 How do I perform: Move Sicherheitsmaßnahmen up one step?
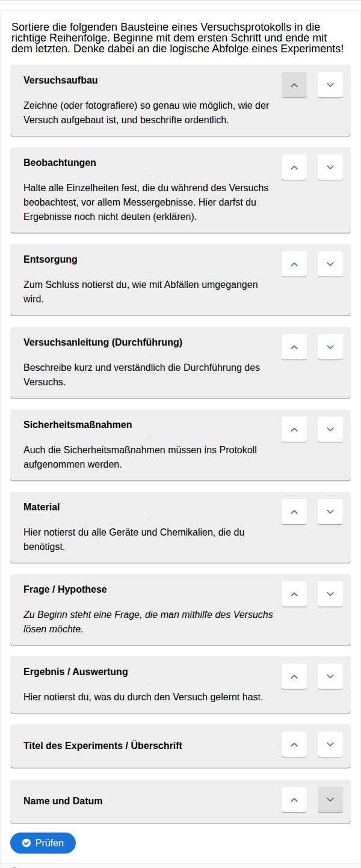pyautogui.click(x=294, y=429)
